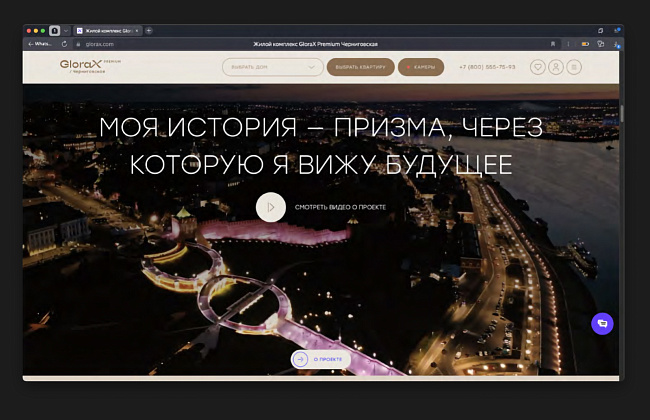This screenshot has width=650, height=420.
Task: Open the purple chat widget icon
Action: point(601,323)
